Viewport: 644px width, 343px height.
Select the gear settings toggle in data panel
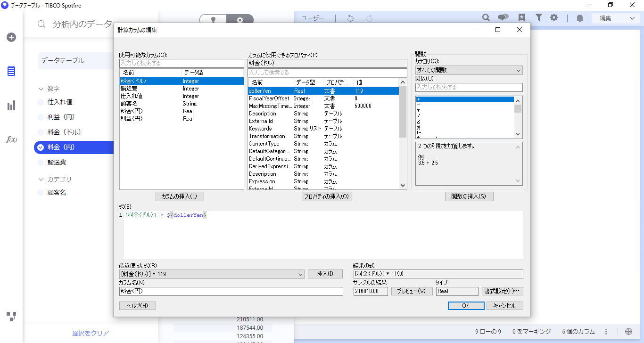click(240, 20)
